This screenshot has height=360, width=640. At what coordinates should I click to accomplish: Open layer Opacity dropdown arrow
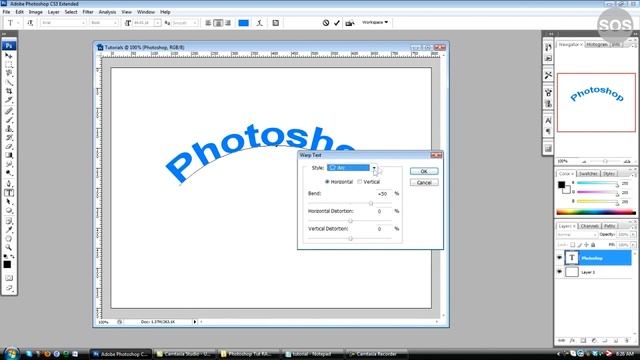click(x=633, y=235)
